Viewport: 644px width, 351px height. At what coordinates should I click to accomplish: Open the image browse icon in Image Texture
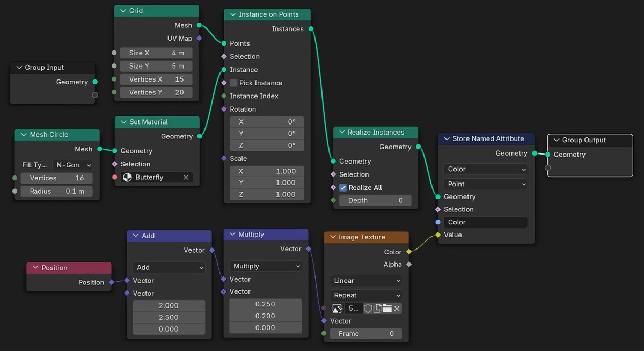(x=337, y=309)
